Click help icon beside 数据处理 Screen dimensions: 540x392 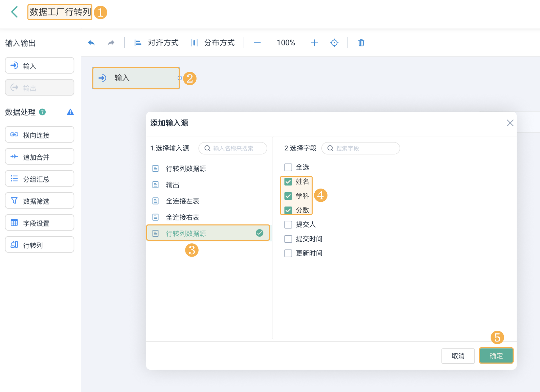(x=42, y=112)
